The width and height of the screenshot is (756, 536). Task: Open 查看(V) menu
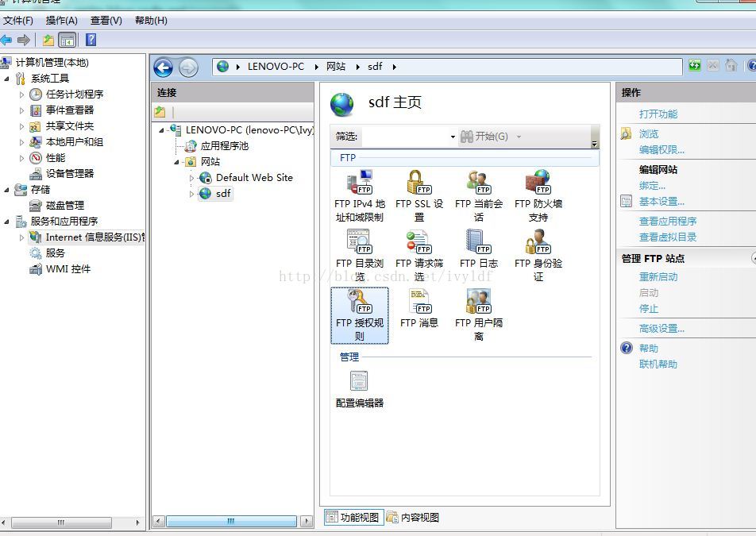(x=106, y=20)
